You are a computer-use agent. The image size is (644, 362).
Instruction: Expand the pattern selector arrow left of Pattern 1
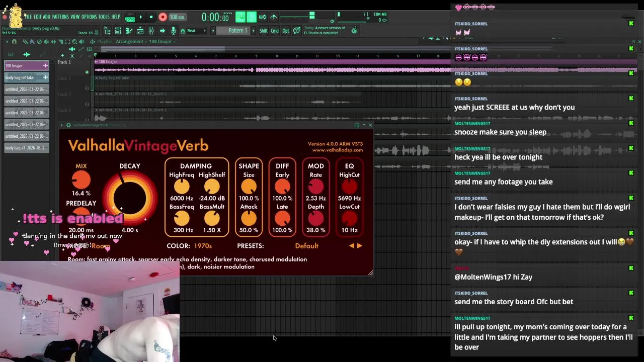tap(213, 31)
